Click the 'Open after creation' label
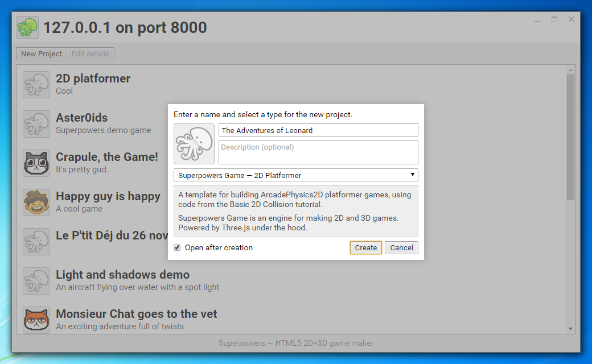The width and height of the screenshot is (592, 364). [219, 247]
